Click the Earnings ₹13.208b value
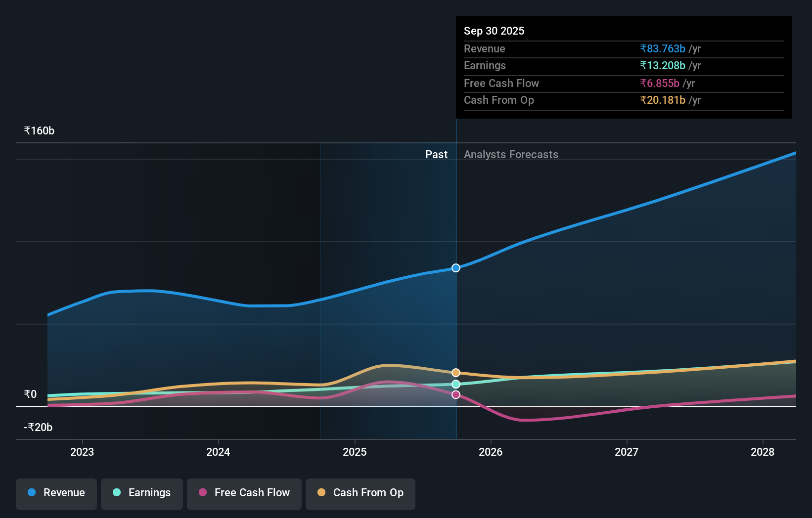 coord(663,65)
